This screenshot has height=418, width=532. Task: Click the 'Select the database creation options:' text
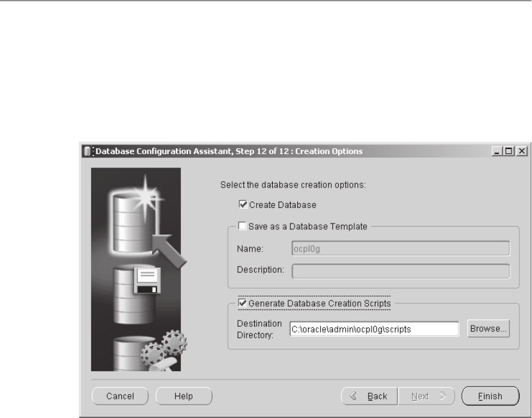click(x=293, y=185)
